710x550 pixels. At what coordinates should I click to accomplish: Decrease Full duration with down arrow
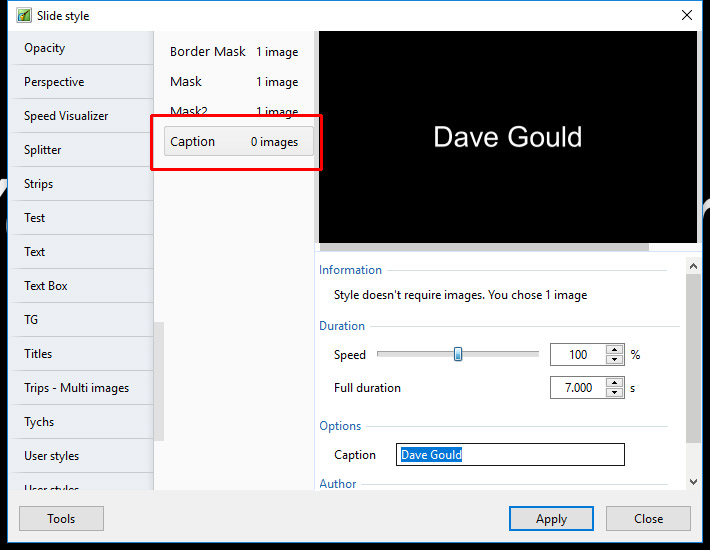click(x=614, y=393)
